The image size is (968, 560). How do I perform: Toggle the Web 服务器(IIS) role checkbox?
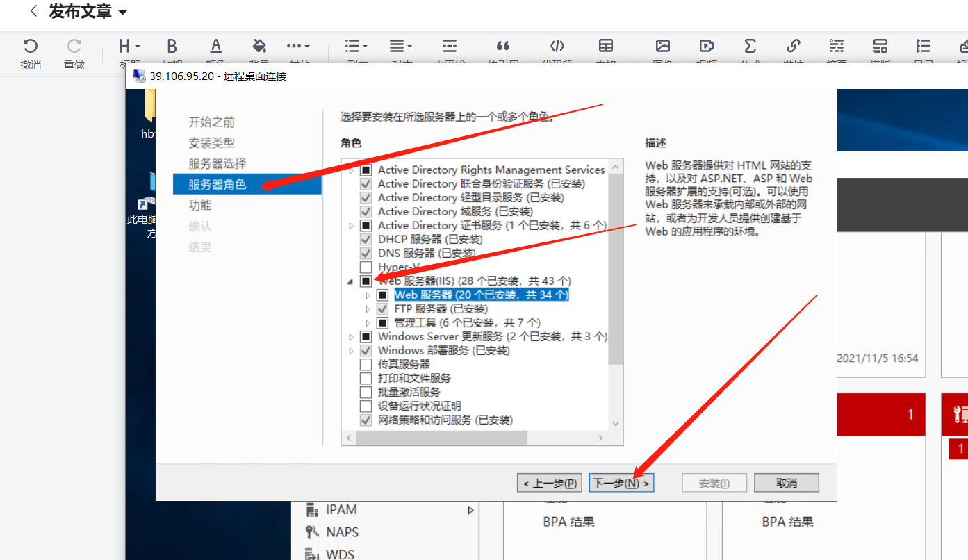[x=366, y=281]
